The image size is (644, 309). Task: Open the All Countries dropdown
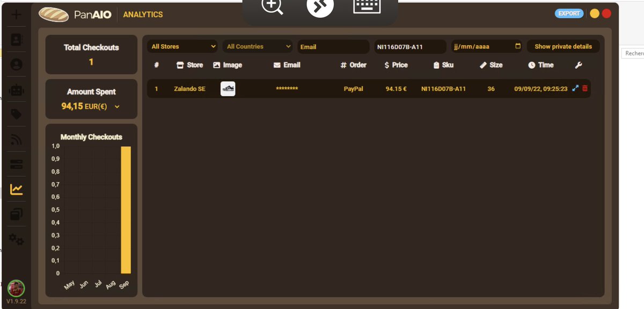click(258, 47)
